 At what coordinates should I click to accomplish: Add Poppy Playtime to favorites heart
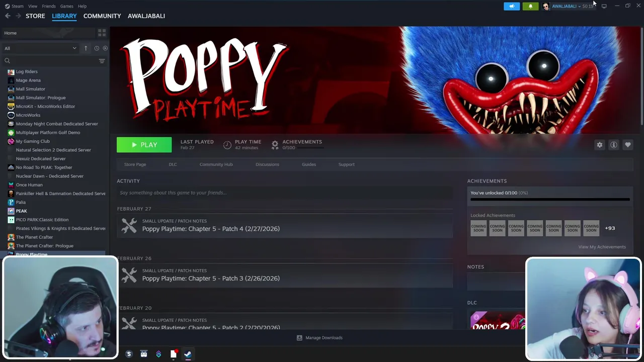(x=628, y=145)
